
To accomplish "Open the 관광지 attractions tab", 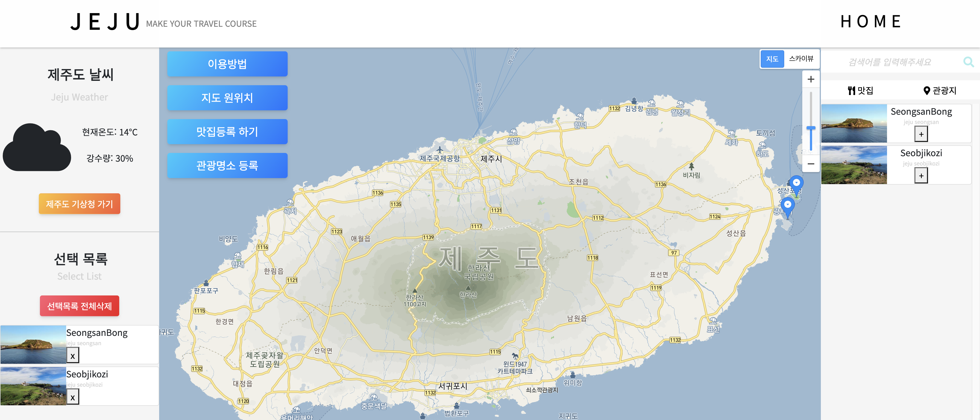I will point(940,90).
